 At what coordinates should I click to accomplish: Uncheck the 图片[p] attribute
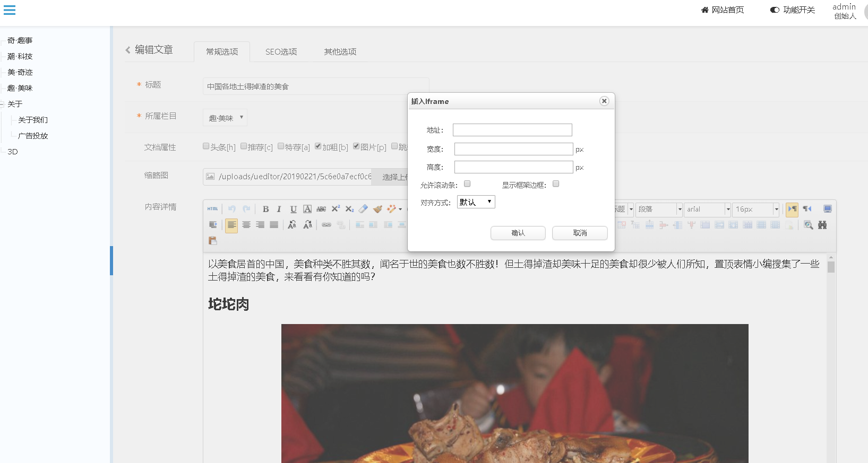[356, 146]
